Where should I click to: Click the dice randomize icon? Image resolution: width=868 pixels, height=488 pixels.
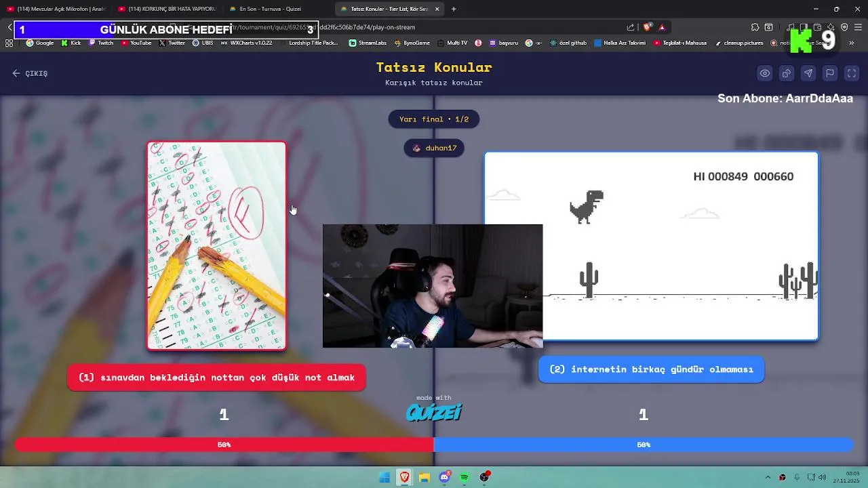[787, 73]
